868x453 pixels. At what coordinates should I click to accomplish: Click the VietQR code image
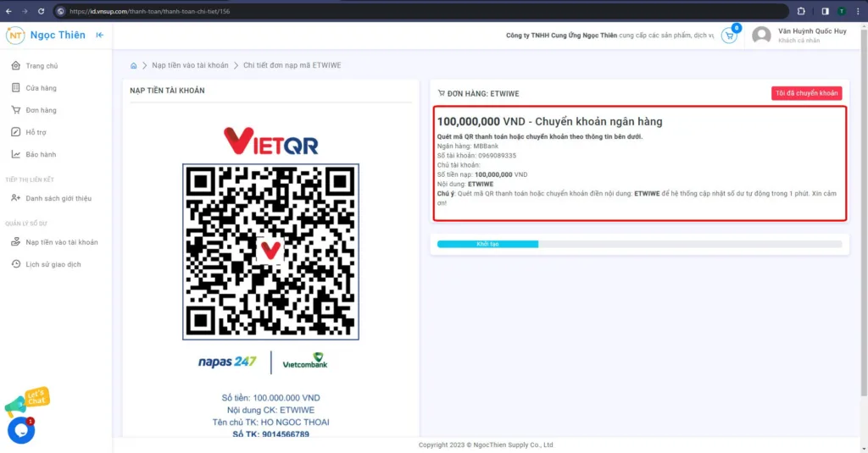point(270,251)
